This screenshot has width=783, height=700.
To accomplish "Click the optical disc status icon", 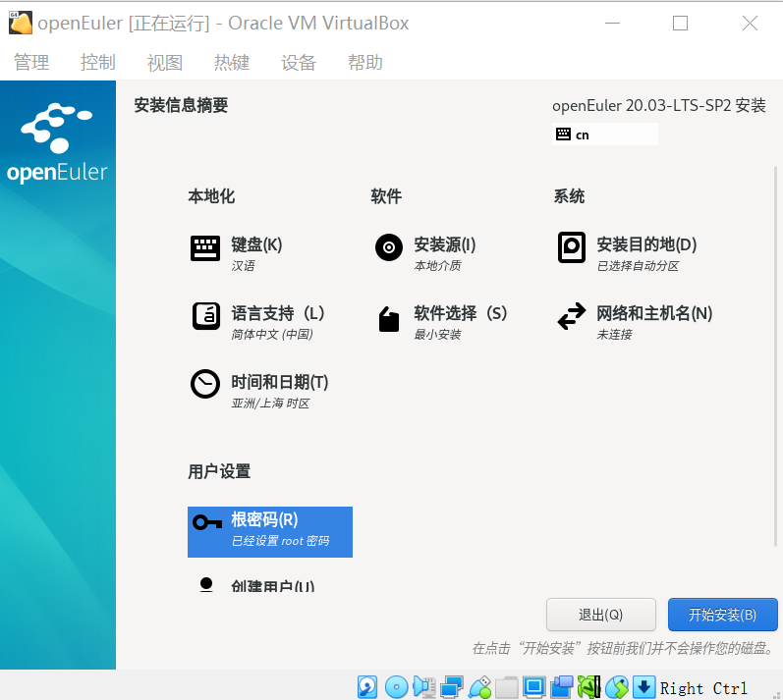I will pos(396,686).
